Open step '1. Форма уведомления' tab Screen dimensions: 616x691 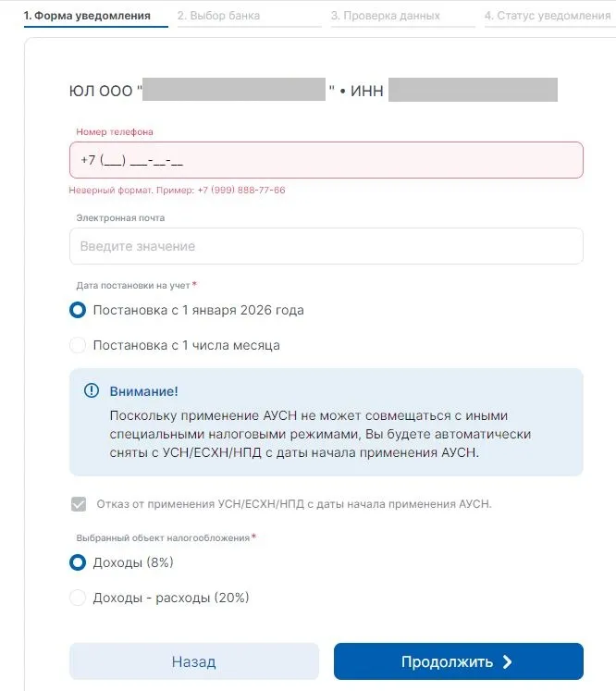coord(87,16)
